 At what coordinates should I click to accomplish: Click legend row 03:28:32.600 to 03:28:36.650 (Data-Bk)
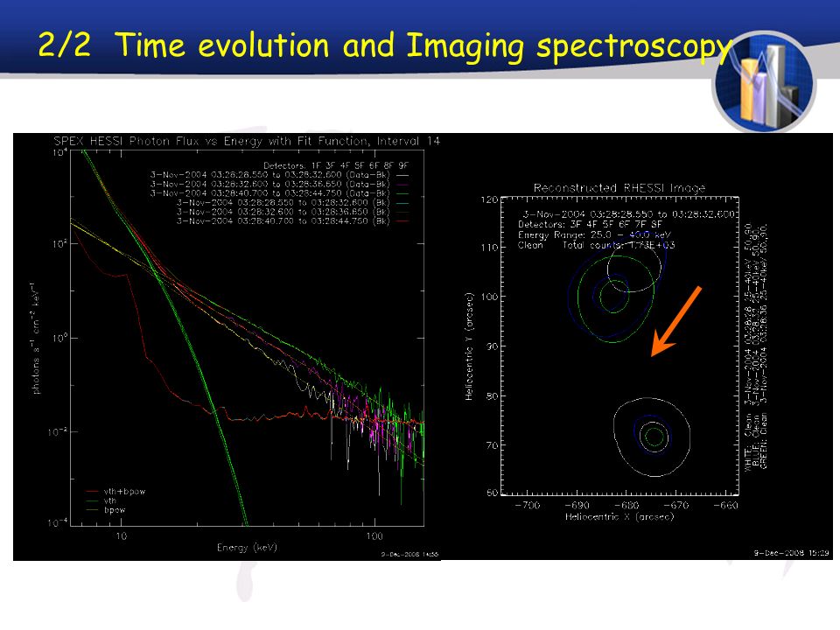pyautogui.click(x=279, y=184)
